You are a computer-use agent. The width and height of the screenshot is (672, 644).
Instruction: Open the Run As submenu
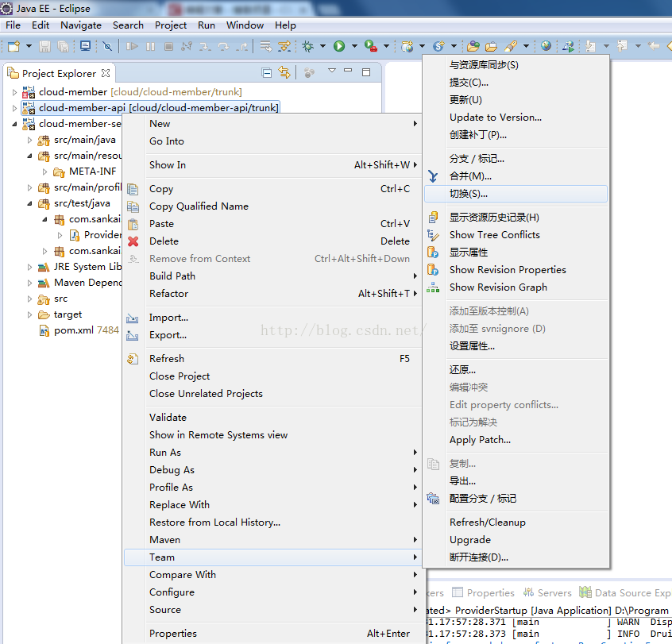272,453
